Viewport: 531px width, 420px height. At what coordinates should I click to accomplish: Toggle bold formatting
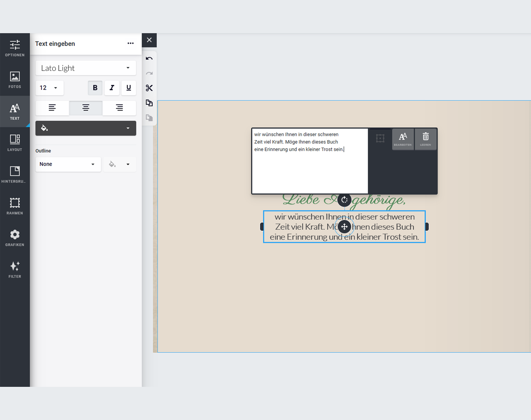click(95, 88)
